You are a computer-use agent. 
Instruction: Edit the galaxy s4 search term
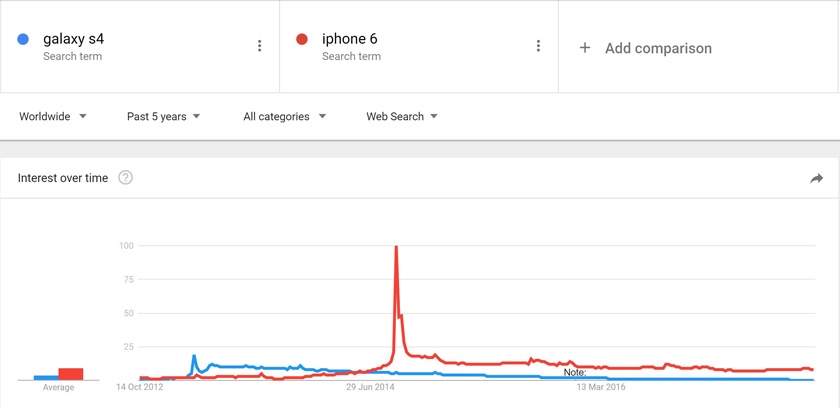point(73,40)
